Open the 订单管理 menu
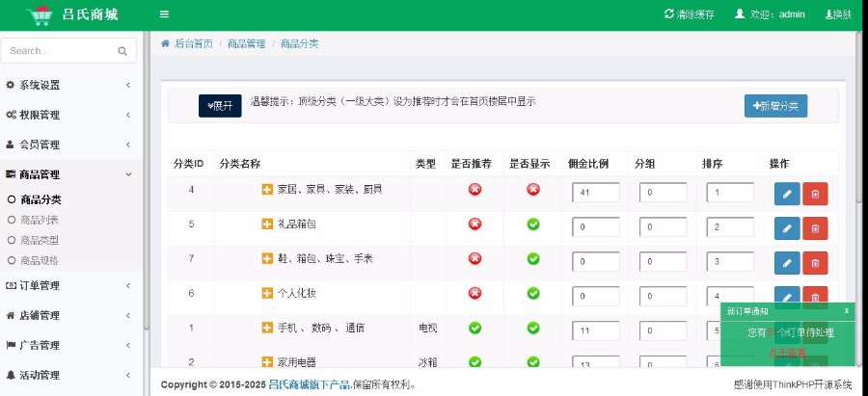This screenshot has width=868, height=396. pos(70,285)
